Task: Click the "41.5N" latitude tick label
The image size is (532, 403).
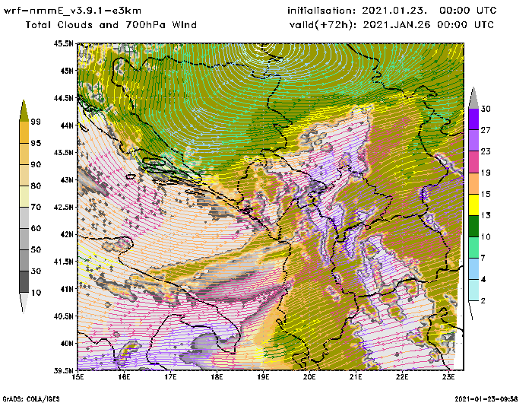Action: coord(63,262)
